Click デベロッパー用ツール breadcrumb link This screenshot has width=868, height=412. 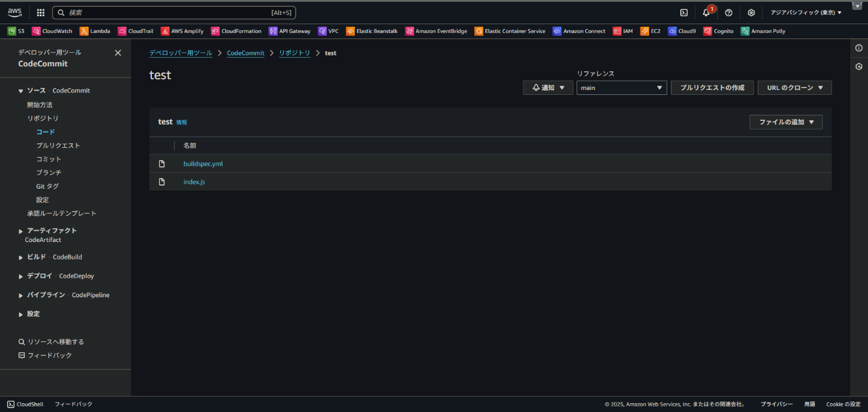181,53
